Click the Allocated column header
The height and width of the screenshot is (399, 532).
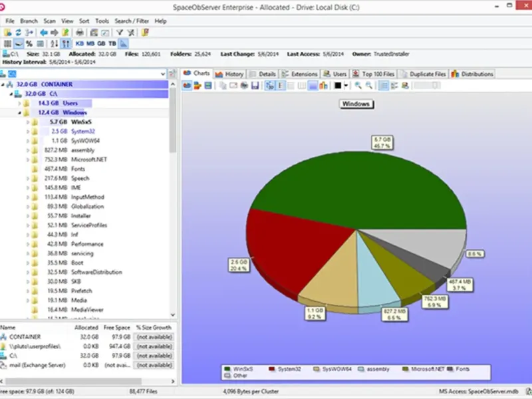point(86,328)
